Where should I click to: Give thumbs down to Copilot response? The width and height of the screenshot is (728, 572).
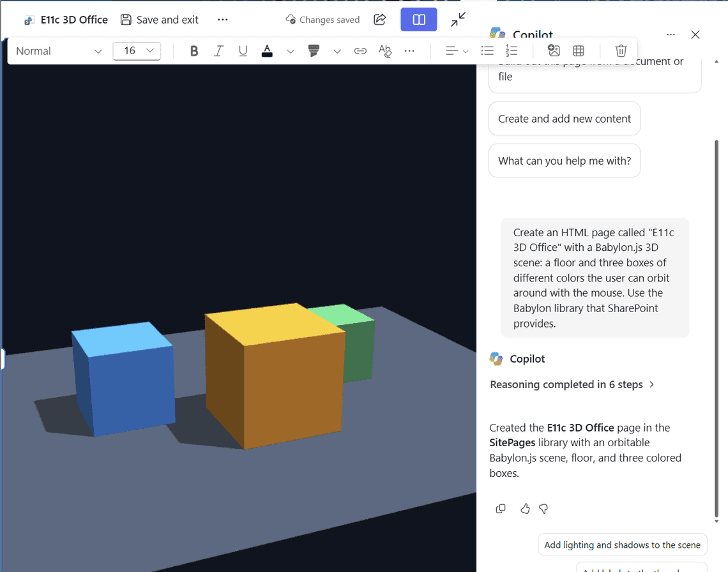543,509
